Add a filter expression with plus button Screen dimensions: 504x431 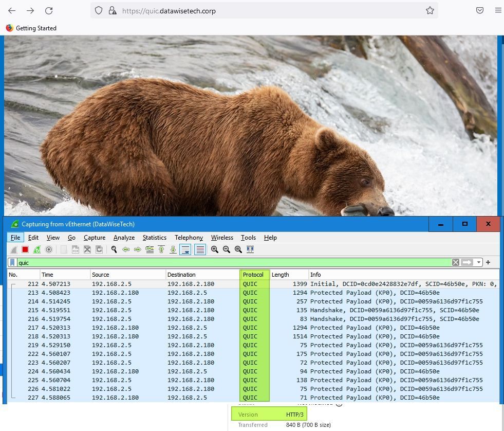tap(488, 263)
